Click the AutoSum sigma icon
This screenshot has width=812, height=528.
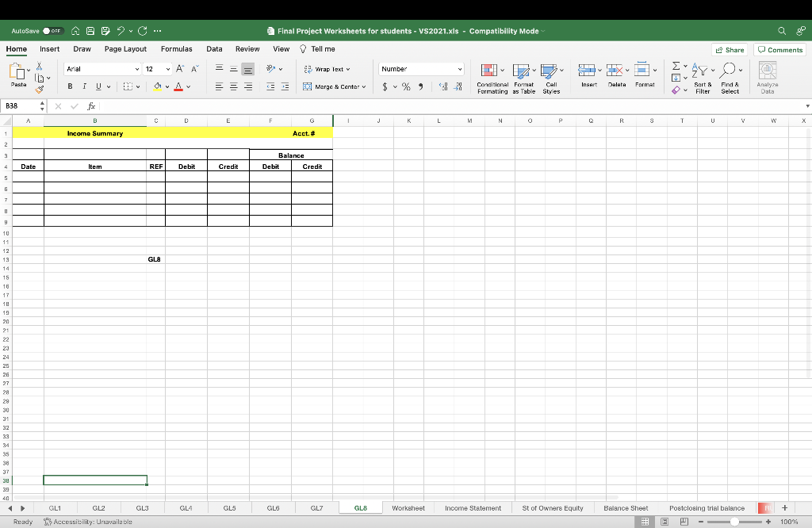[x=676, y=67]
